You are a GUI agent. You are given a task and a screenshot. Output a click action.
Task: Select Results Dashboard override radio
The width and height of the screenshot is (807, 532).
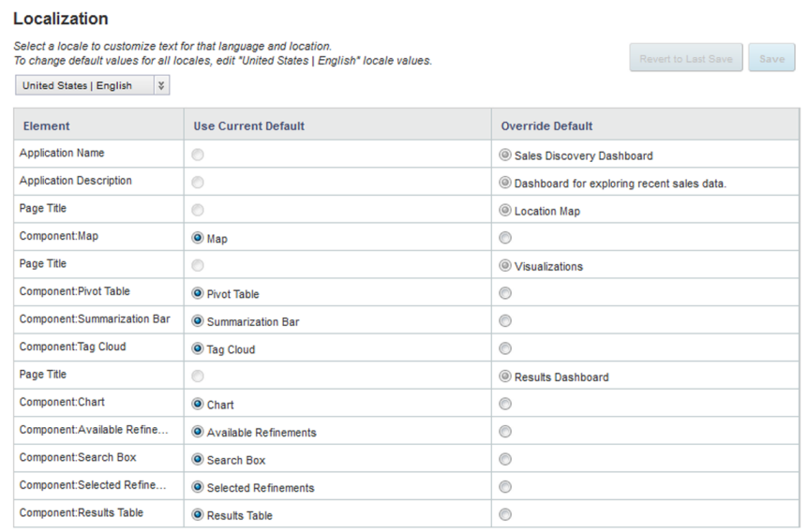point(506,377)
